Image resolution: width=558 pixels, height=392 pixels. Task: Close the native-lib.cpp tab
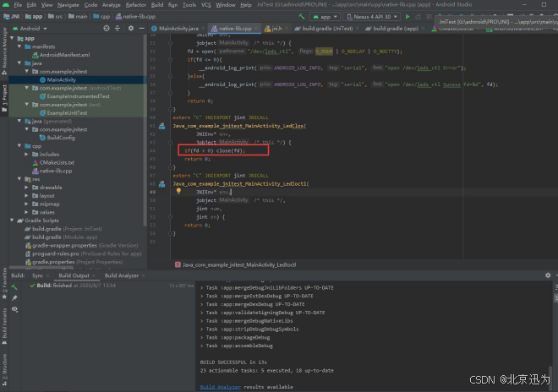(x=256, y=29)
